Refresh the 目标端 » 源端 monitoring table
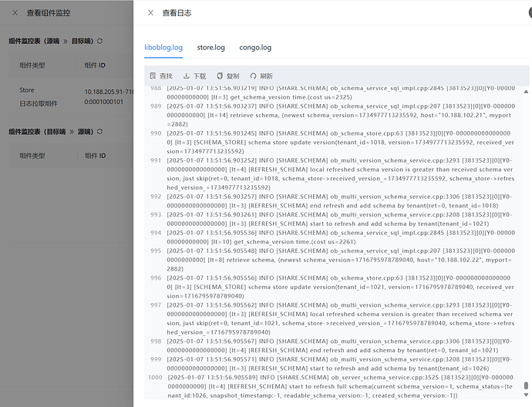This screenshot has width=532, height=407. (x=99, y=132)
